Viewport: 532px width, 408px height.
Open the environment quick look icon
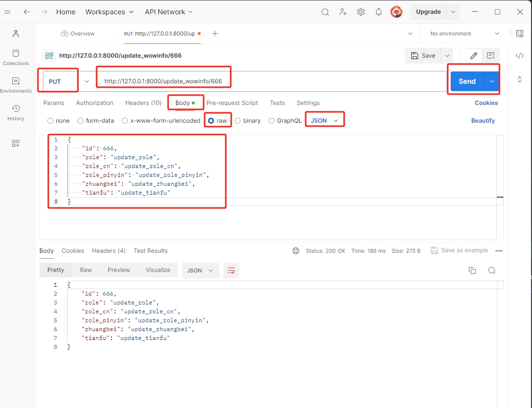click(520, 34)
